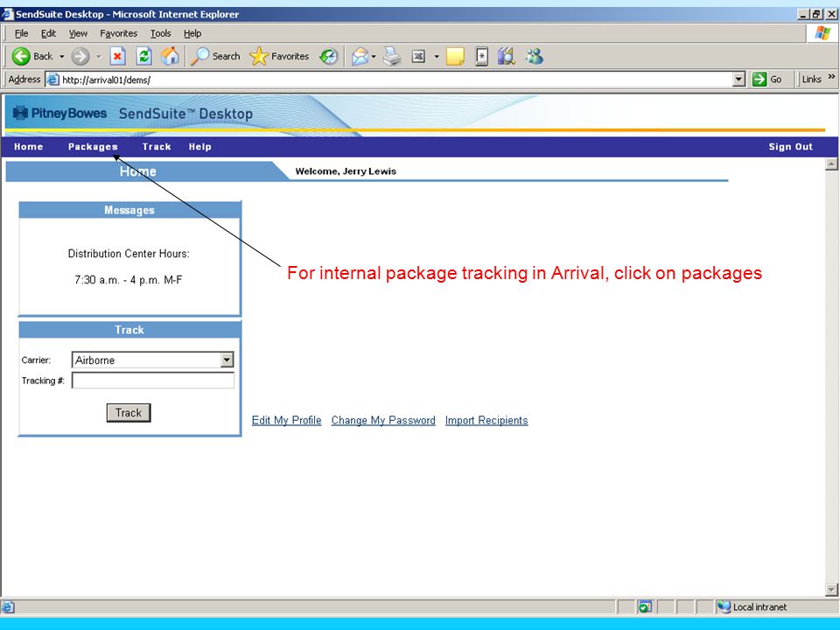Click the handheld device toolbar icon
The image size is (840, 630).
click(x=481, y=56)
